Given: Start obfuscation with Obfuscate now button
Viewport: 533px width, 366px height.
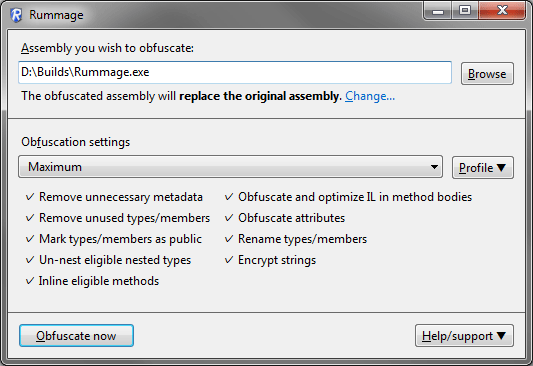Looking at the screenshot, I should click(x=76, y=336).
